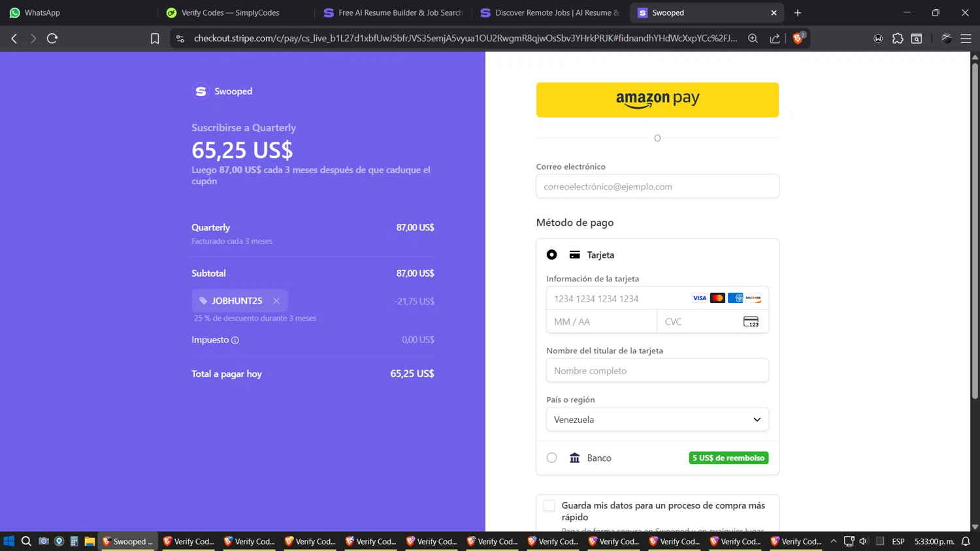
Task: Close the Swooped tab
Action: point(774,12)
